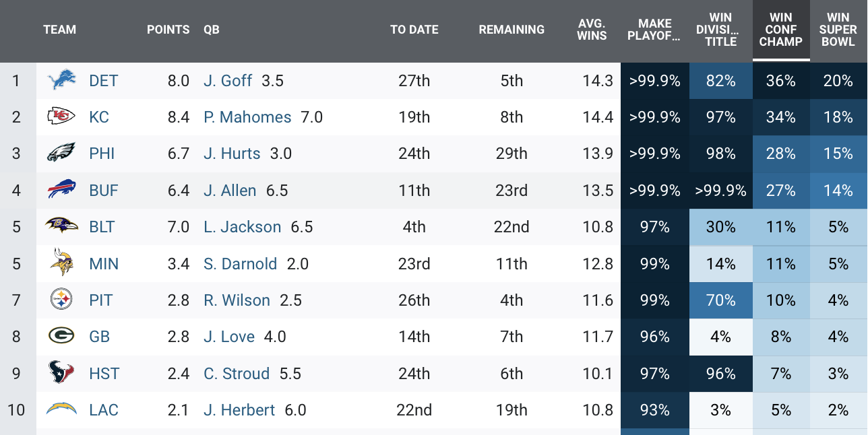868x435 pixels.
Task: Sort table by Win Super Bowl
Action: pyautogui.click(x=838, y=30)
